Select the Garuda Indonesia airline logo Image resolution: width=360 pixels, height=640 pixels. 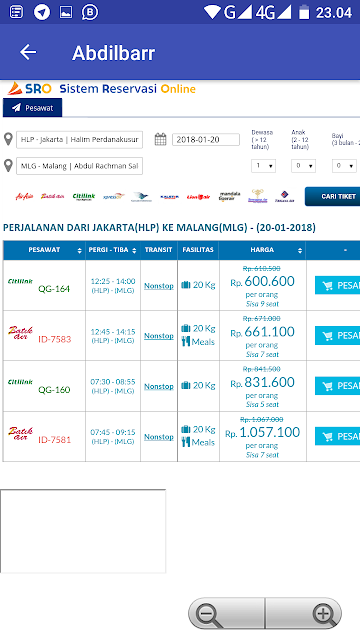[x=141, y=197]
